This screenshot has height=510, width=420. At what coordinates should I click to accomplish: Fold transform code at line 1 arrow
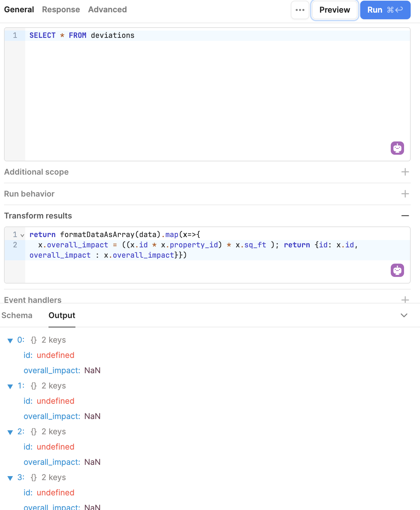(x=22, y=235)
